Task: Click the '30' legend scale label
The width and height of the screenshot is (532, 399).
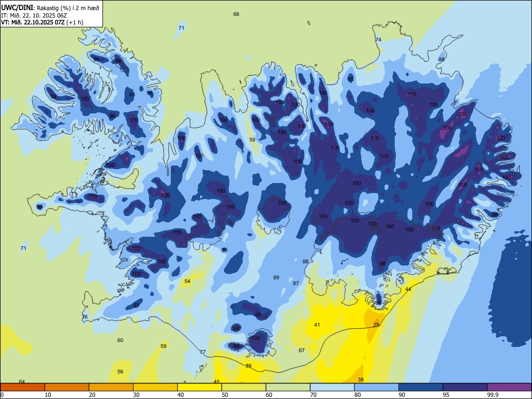Action: [136, 395]
